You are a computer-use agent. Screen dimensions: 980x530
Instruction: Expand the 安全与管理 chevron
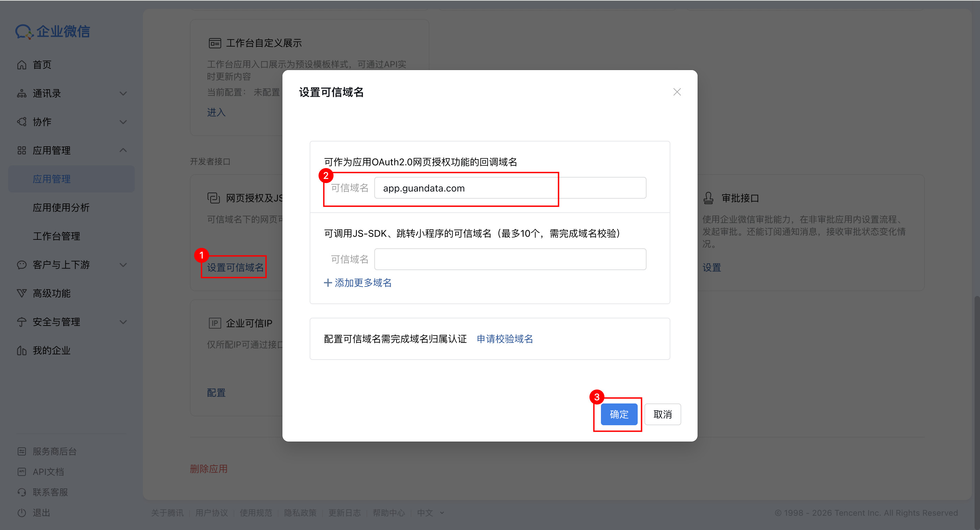point(123,322)
